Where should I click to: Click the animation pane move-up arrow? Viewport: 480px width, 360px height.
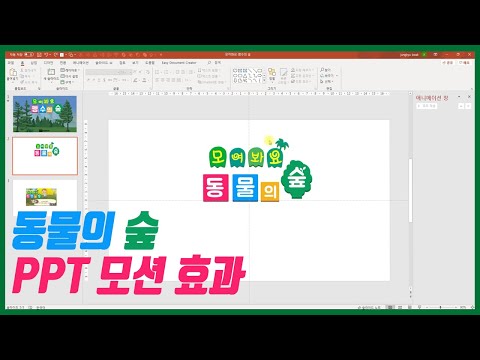461,106
